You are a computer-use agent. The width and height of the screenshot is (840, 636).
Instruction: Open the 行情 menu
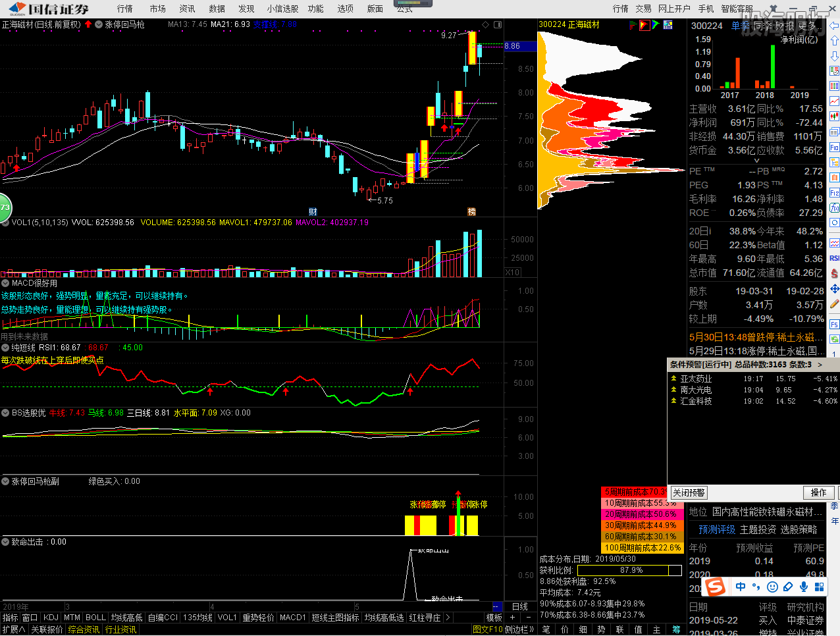click(x=124, y=9)
